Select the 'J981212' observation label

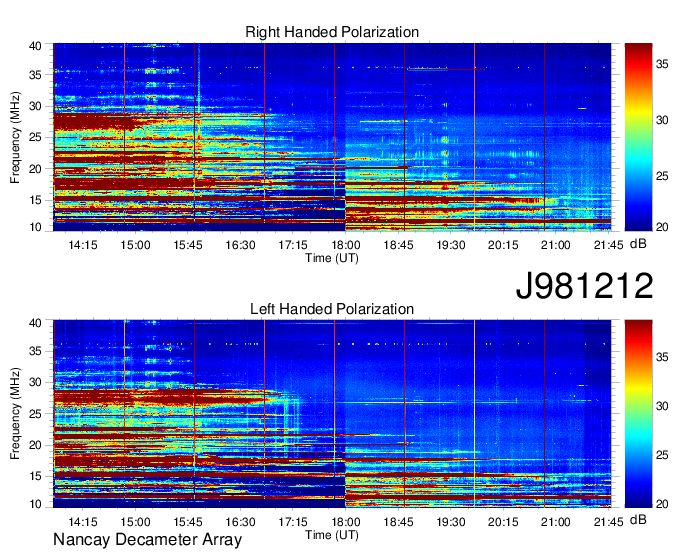584,286
